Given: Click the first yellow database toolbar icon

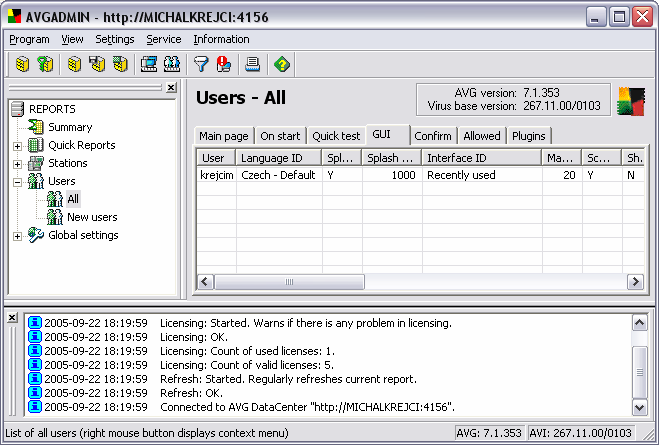Looking at the screenshot, I should click(x=22, y=64).
